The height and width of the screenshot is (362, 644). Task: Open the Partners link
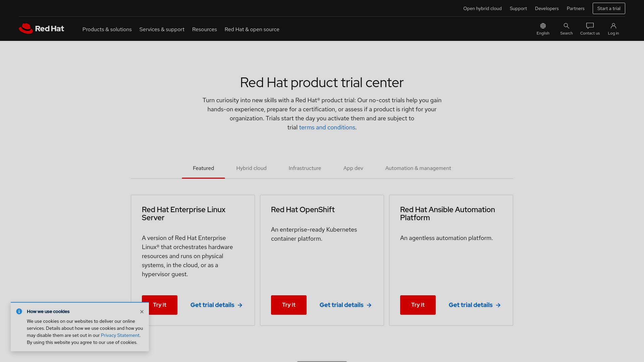point(576,8)
